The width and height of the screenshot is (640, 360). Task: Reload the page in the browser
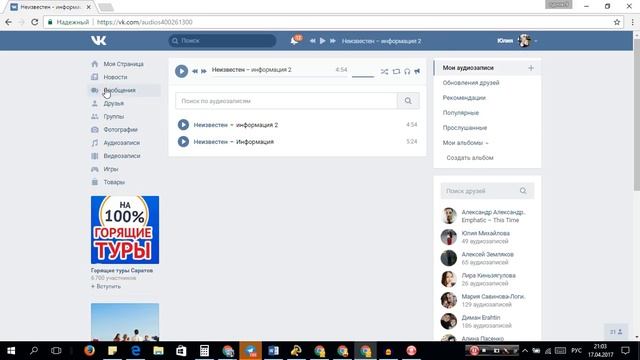(x=35, y=22)
